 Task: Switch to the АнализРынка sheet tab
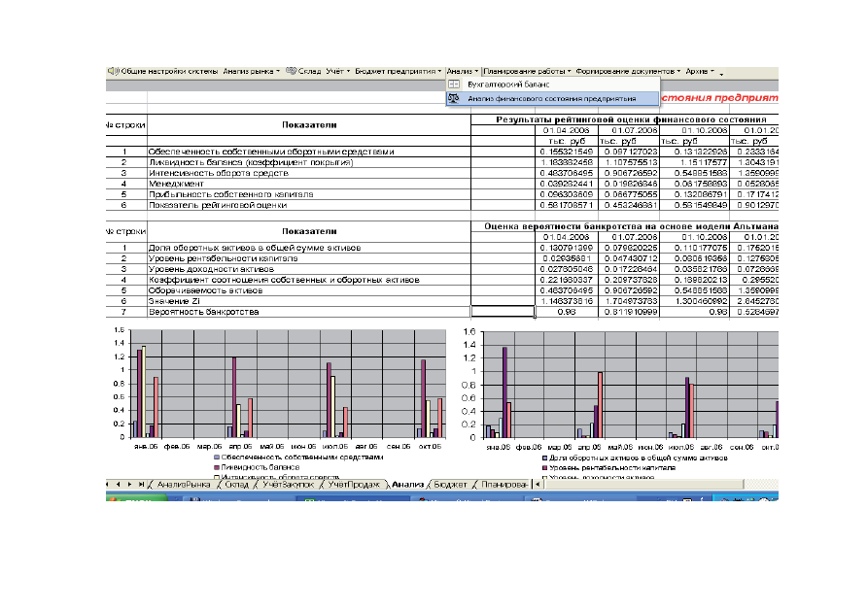pyautogui.click(x=184, y=485)
